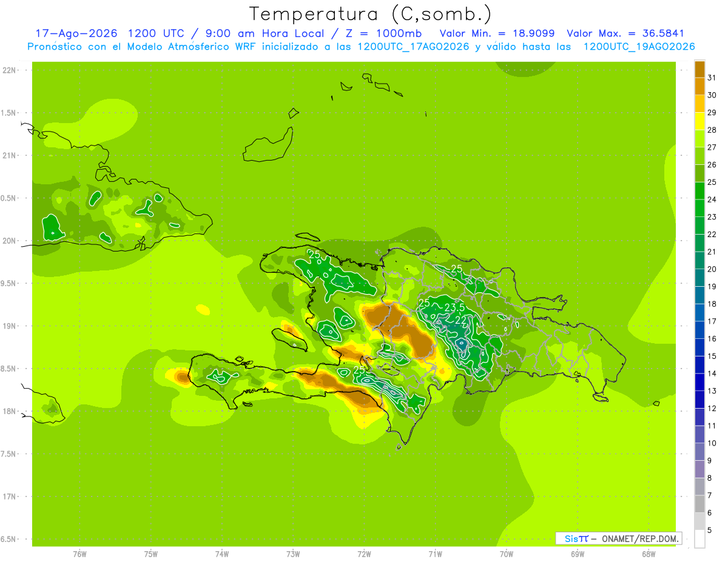
Task: Select the date '17-Ago-2026' in the header
Action: click(76, 33)
